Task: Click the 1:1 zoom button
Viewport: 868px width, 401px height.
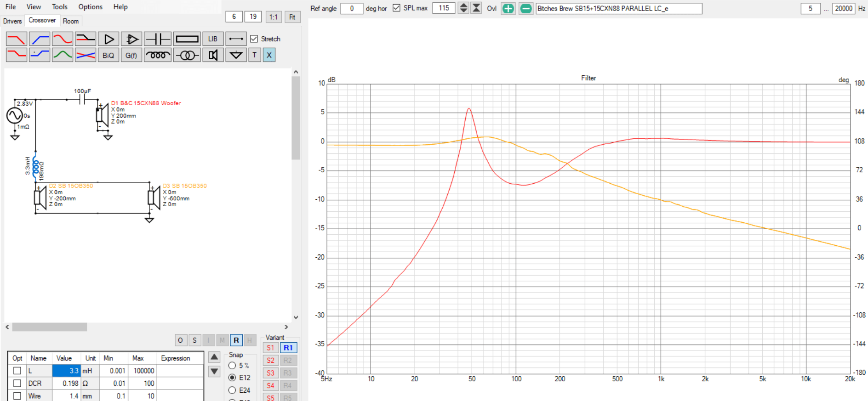Action: (274, 17)
